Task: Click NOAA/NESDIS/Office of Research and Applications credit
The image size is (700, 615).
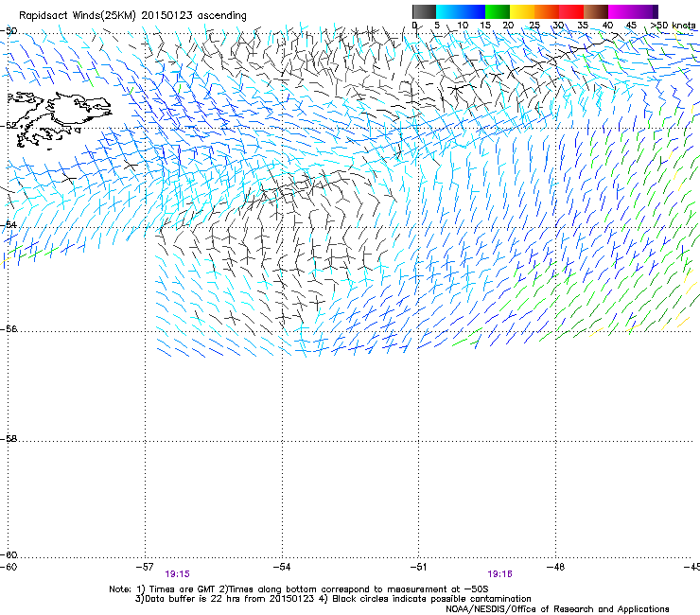Action: click(x=557, y=609)
